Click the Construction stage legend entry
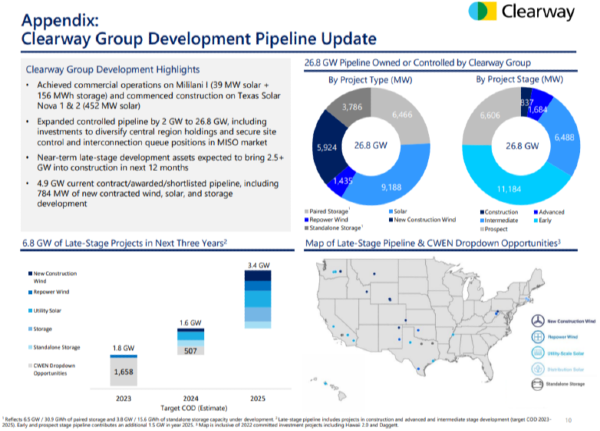The width and height of the screenshot is (600, 431). pyautogui.click(x=499, y=212)
